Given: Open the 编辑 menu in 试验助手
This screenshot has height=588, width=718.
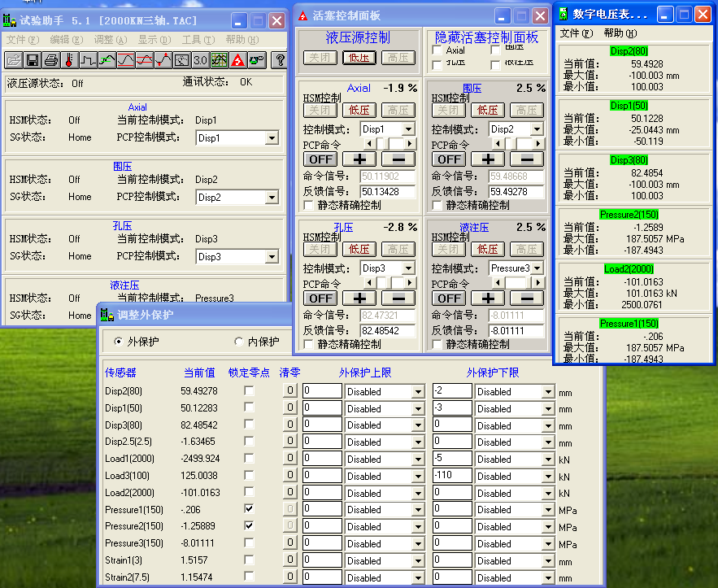Looking at the screenshot, I should tap(66, 40).
